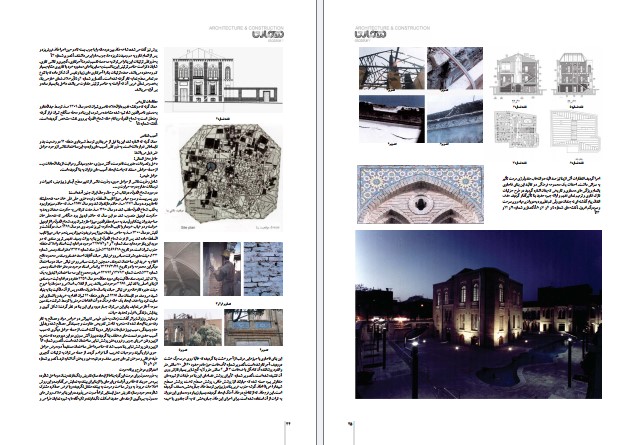Click the large night photo of the building
The width and height of the screenshot is (640, 445).
pos(478,314)
